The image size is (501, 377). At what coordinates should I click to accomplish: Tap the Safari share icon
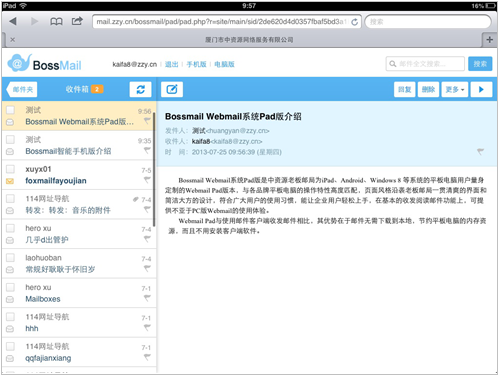pyautogui.click(x=77, y=21)
